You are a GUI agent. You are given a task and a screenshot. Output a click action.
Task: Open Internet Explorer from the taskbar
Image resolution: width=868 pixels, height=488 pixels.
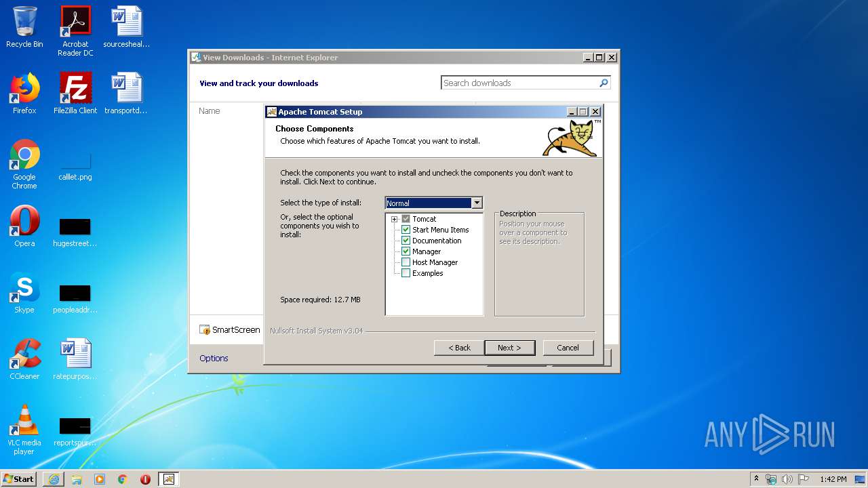point(54,479)
